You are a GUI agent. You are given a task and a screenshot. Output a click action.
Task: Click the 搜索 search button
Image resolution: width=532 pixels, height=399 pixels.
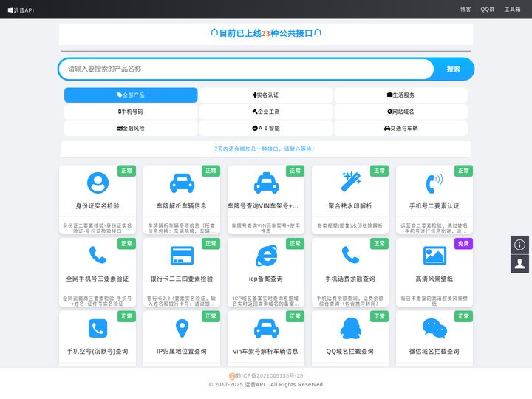click(x=453, y=69)
